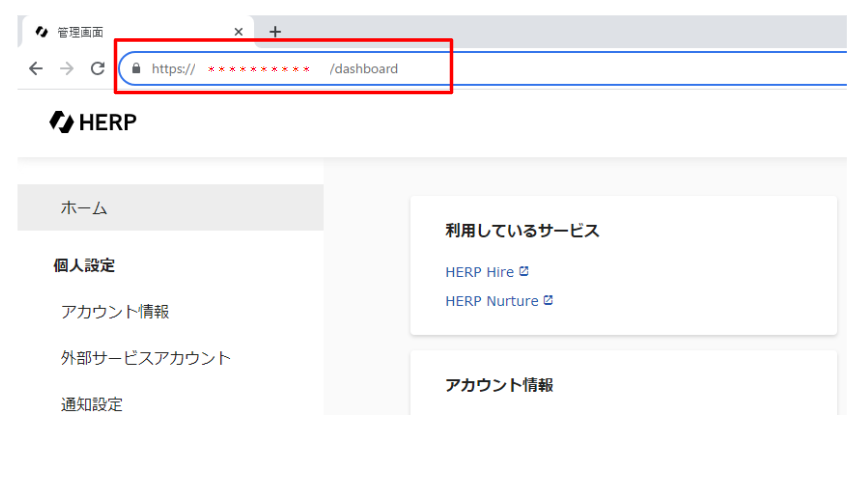Click the browser back arrow
This screenshot has height=484, width=857.
click(36, 69)
